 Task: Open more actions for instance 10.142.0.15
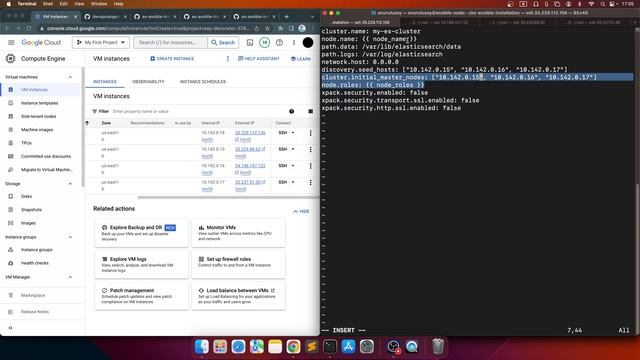tap(311, 149)
